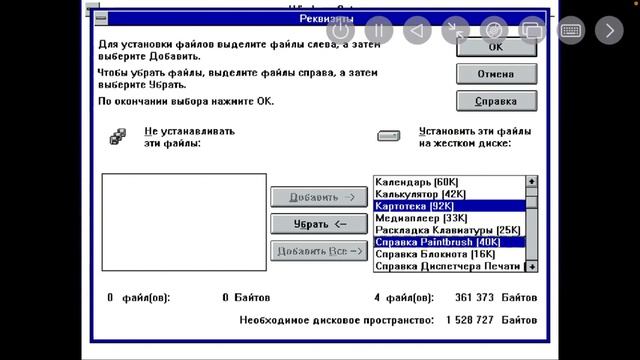Show the on-screen keyboard icon
Image resolution: width=640 pixels, height=360 pixels.
coord(571,30)
